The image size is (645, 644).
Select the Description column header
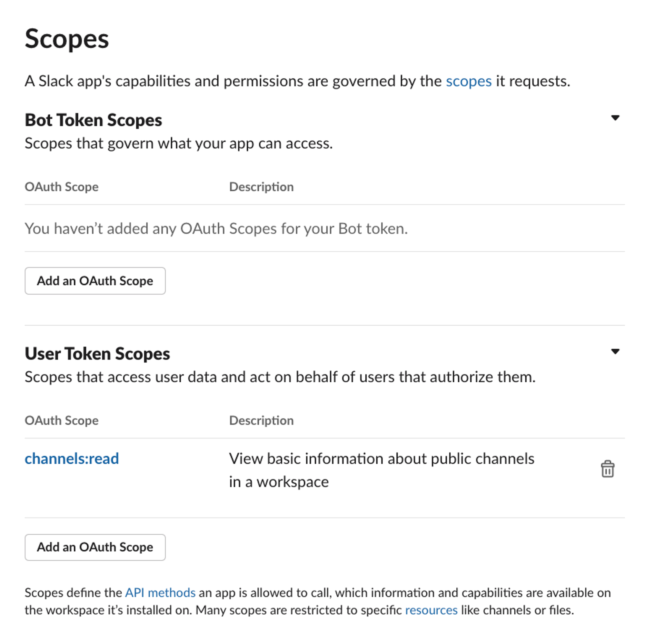point(261,187)
